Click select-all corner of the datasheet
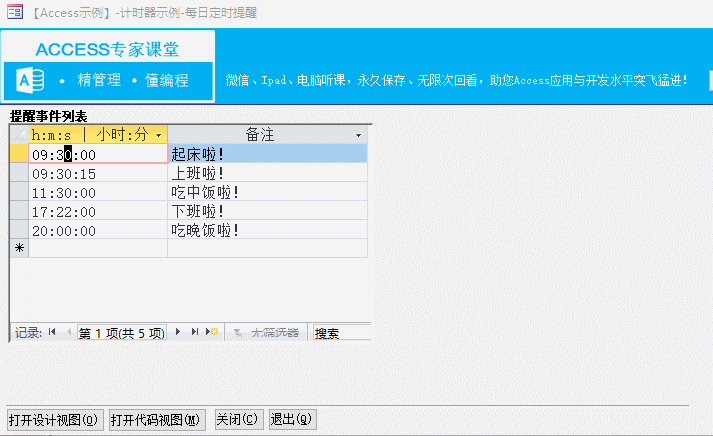This screenshot has height=436, width=713. pos(20,135)
